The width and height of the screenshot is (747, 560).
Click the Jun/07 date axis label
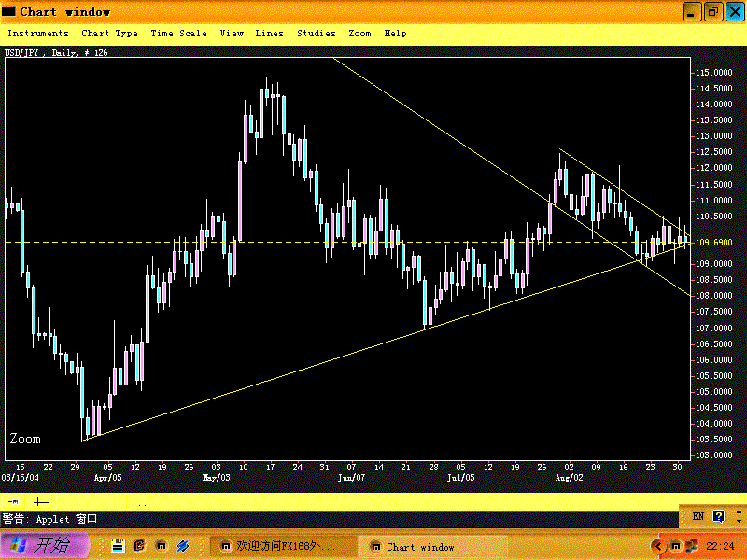[352, 478]
